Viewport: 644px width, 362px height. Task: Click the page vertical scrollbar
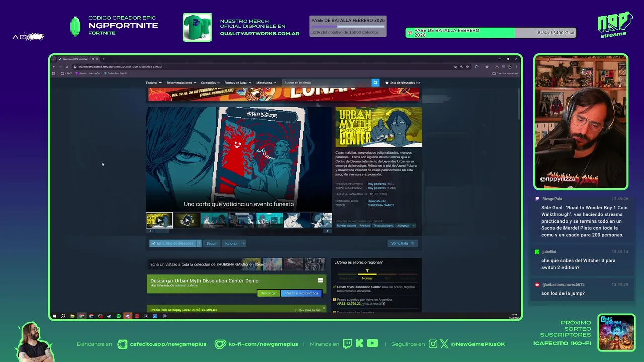pyautogui.click(x=519, y=103)
